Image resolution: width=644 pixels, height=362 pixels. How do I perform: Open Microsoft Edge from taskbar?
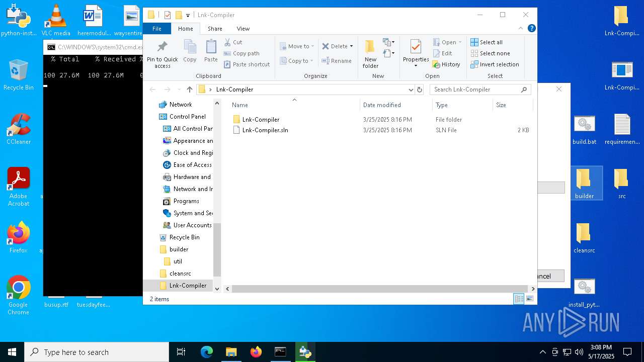[207, 352]
